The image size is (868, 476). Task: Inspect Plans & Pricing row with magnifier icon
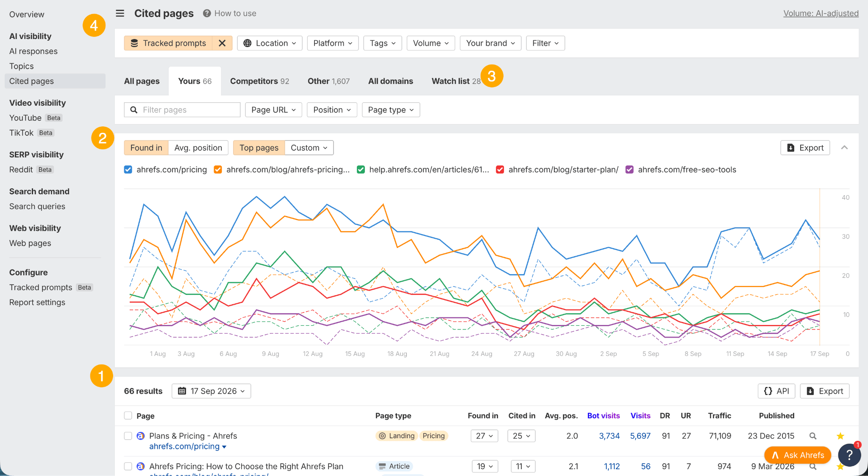813,436
